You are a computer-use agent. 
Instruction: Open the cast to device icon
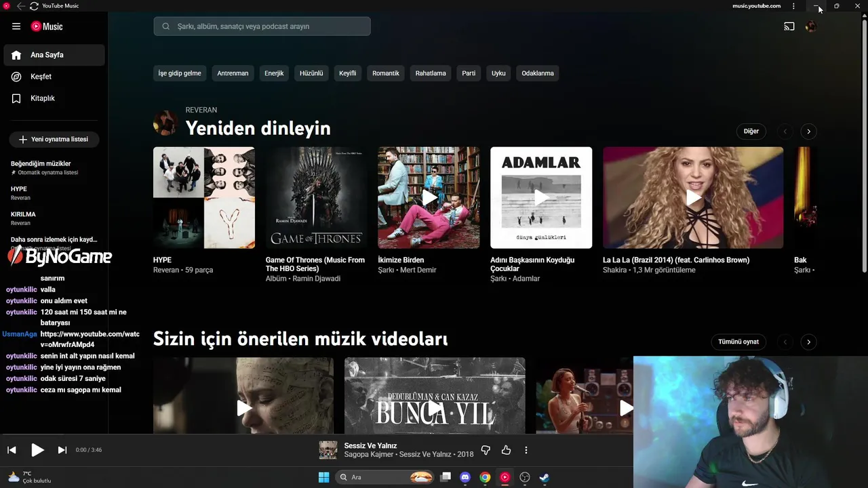click(789, 26)
